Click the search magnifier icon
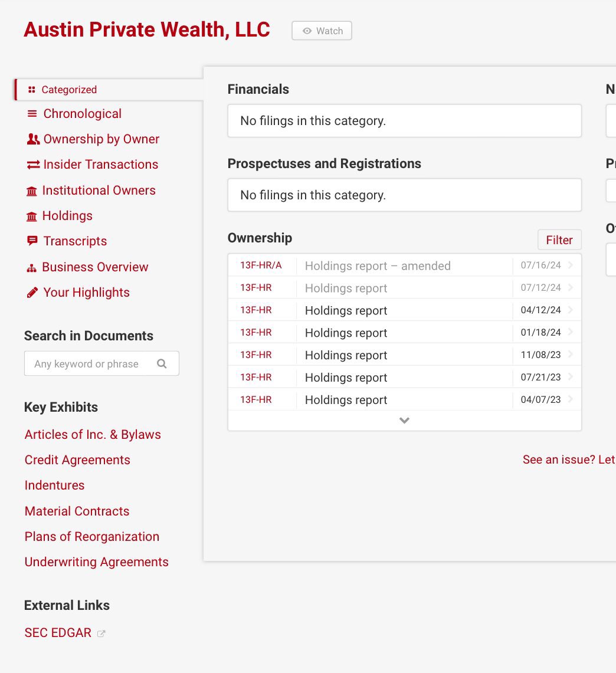The height and width of the screenshot is (673, 616). tap(162, 364)
